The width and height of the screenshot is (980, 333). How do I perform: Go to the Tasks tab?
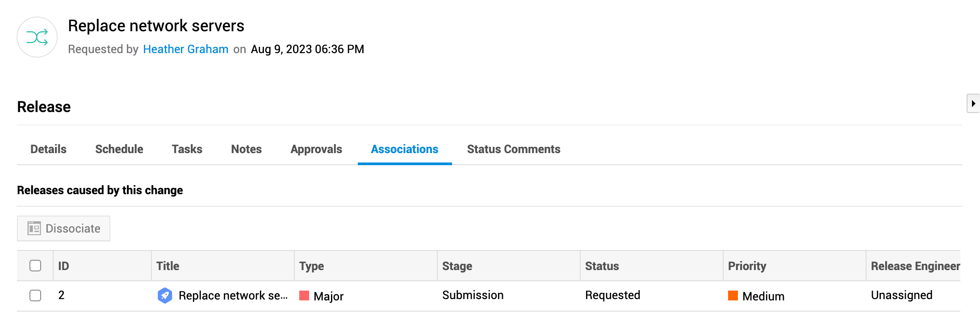(187, 149)
